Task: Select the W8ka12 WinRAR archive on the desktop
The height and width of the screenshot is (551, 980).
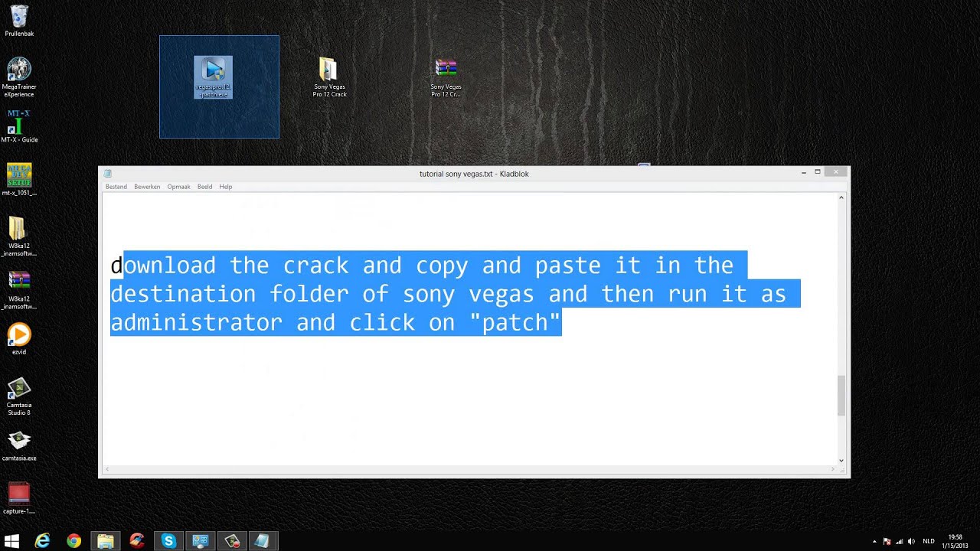Action: [19, 289]
